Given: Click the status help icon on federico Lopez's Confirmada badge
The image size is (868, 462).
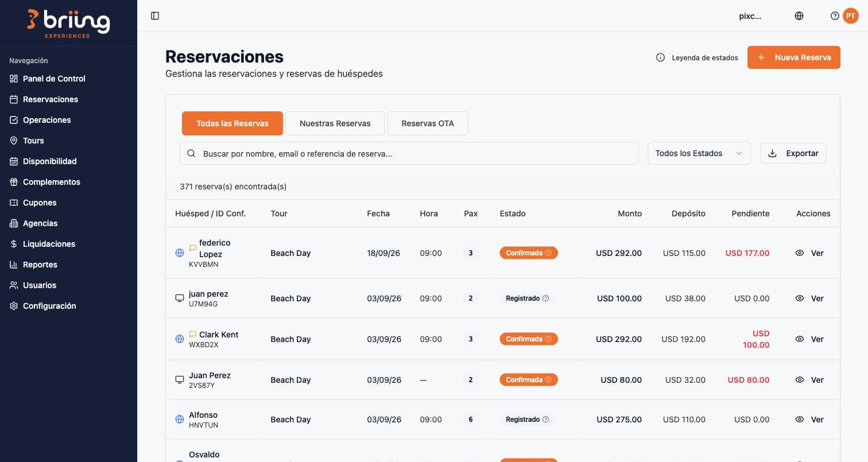Looking at the screenshot, I should [x=548, y=253].
